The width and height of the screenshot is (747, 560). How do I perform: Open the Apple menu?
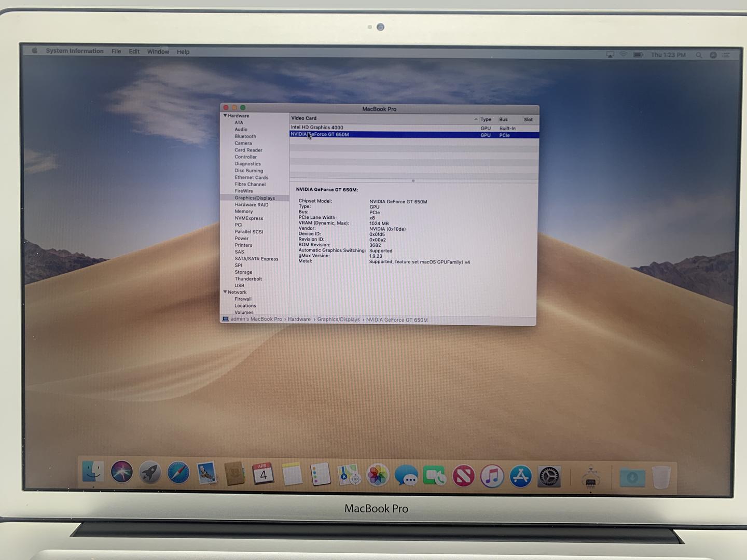tap(35, 51)
